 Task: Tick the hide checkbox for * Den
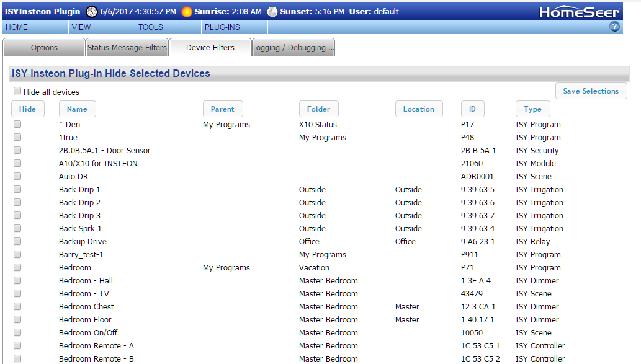pyautogui.click(x=17, y=124)
